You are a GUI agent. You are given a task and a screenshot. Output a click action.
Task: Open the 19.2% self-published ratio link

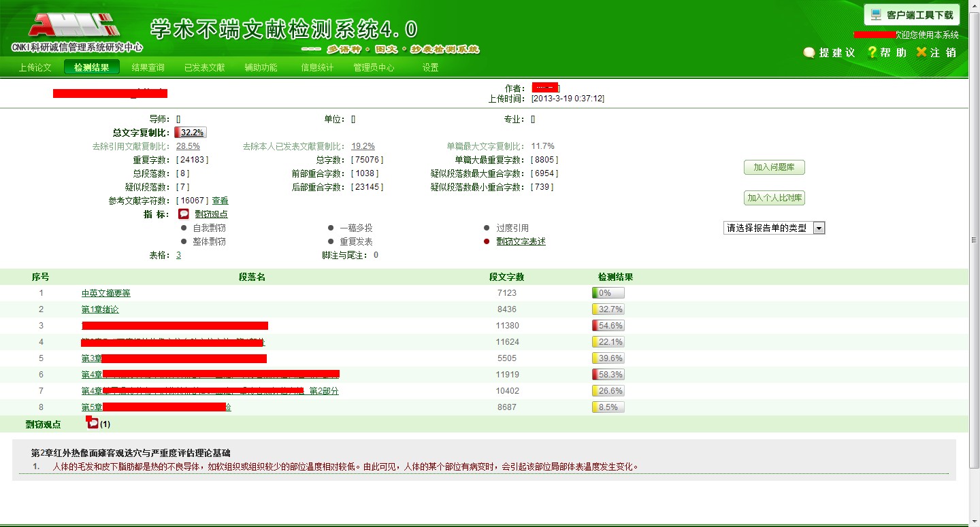(x=363, y=146)
